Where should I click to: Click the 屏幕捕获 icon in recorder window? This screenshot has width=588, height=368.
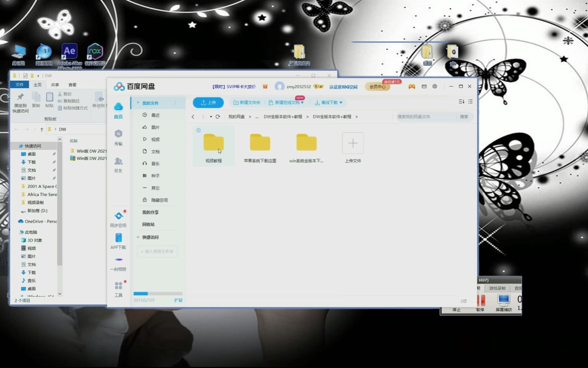[x=504, y=303]
